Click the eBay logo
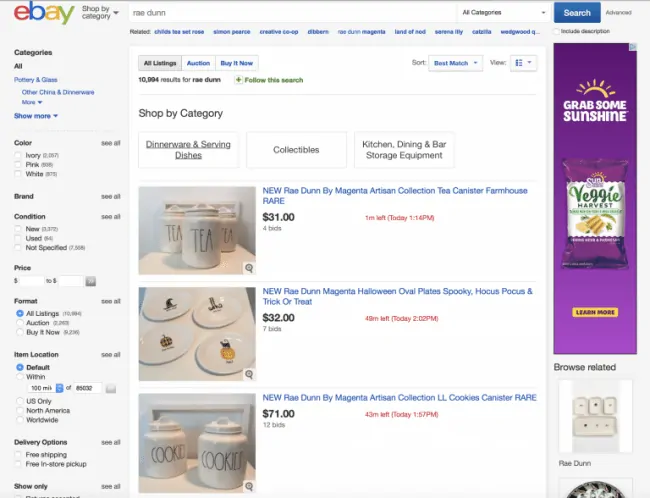Viewport: 650px width, 498px height. click(x=44, y=12)
